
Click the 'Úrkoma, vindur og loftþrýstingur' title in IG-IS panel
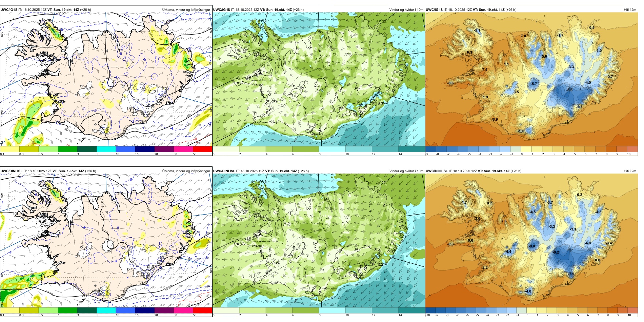(x=186, y=10)
